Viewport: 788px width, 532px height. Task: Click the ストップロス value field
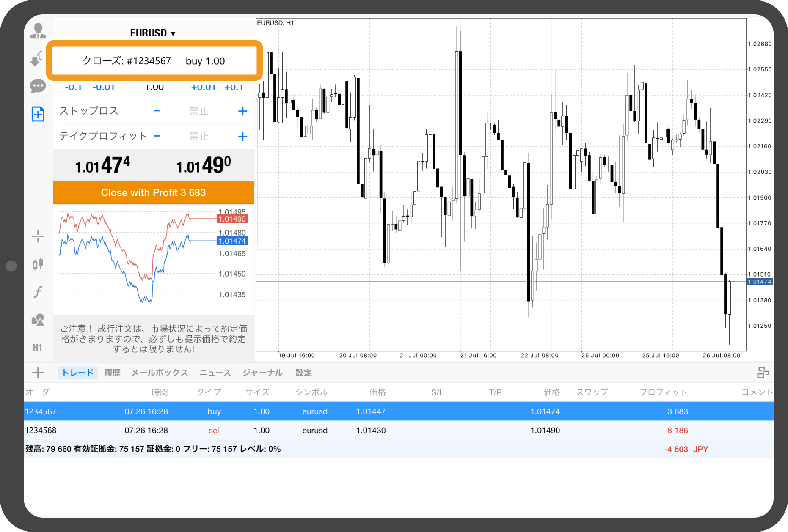199,111
